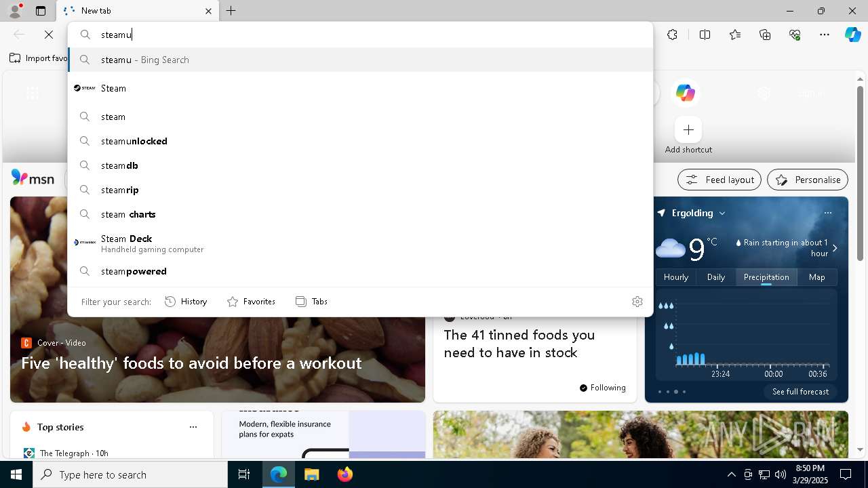Click Import favorites on bookmarks bar

point(39,58)
